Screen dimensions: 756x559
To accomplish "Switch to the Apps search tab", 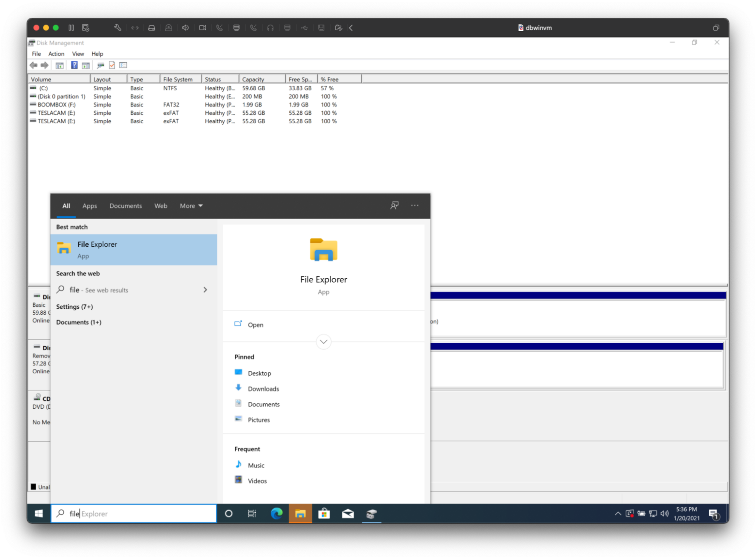I will [89, 206].
